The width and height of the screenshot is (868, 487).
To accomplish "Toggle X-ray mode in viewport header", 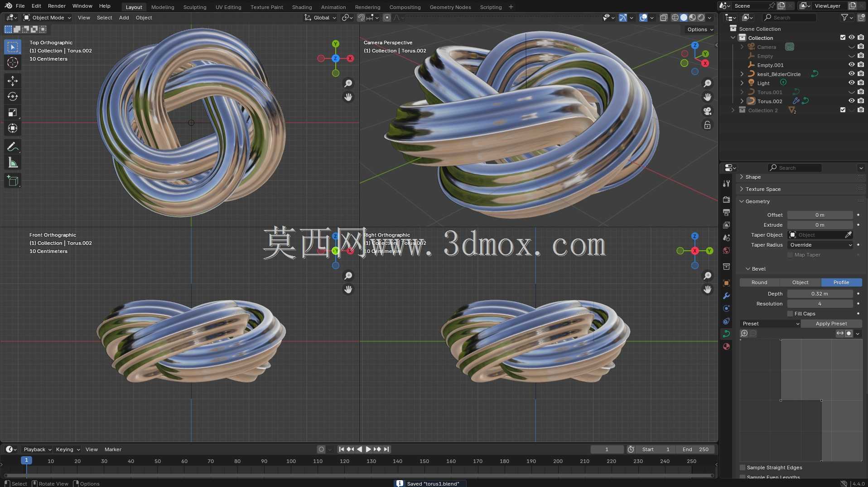I will pyautogui.click(x=664, y=18).
